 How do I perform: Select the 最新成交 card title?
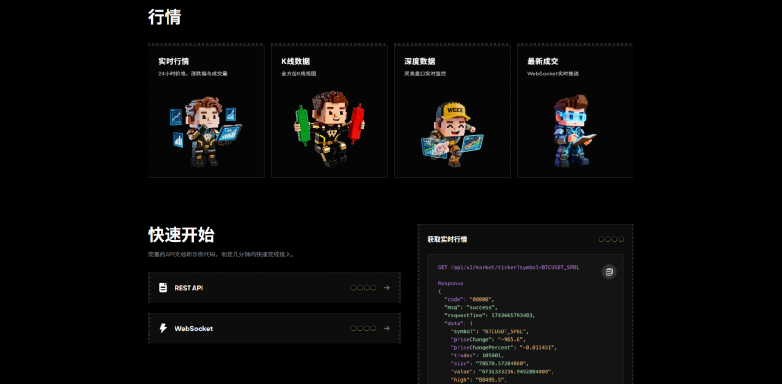tap(543, 62)
